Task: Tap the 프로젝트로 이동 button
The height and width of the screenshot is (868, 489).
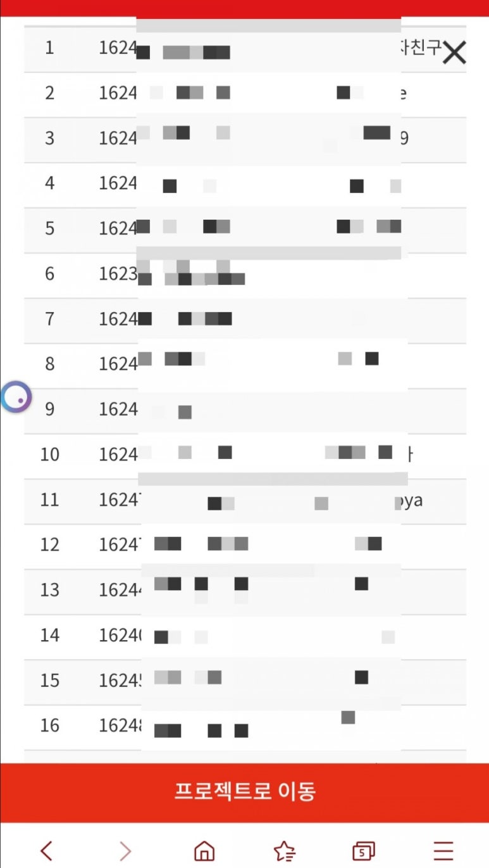Action: [245, 791]
